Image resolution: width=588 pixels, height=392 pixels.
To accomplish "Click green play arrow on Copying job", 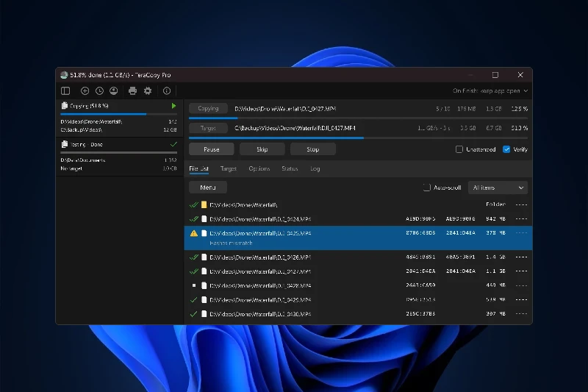I will [173, 106].
